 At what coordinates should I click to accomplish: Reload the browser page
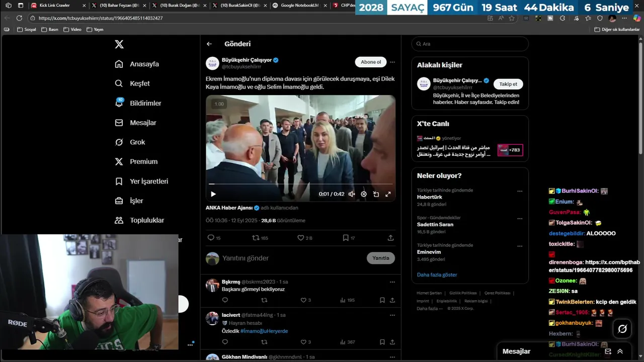19,18
